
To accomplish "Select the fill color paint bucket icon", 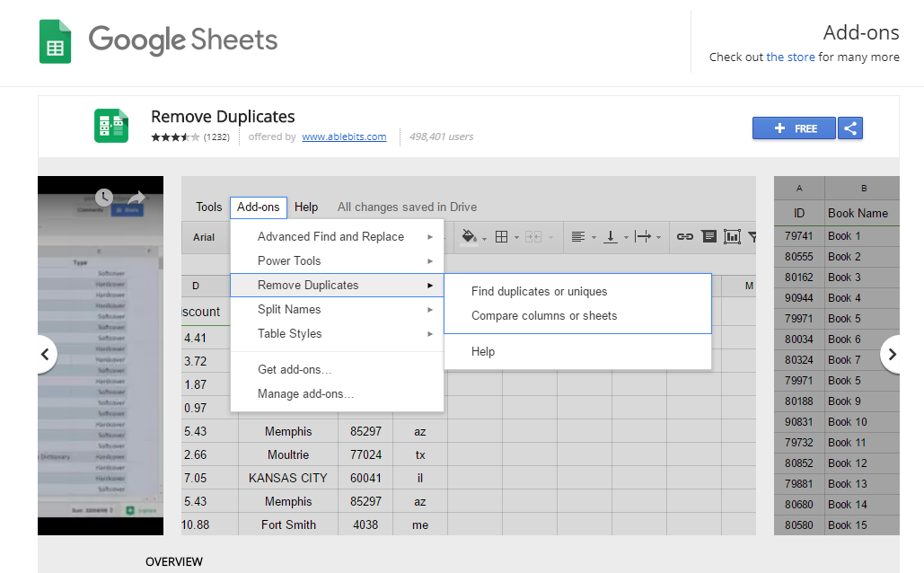I will click(467, 237).
